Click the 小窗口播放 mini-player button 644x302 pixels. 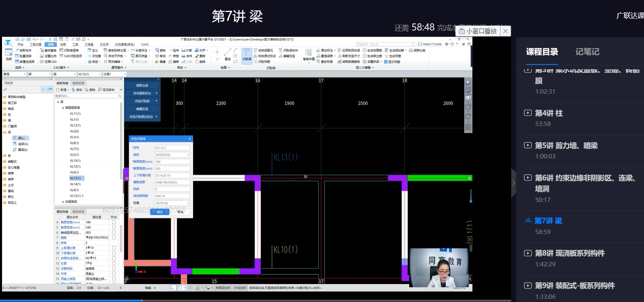pos(478,31)
